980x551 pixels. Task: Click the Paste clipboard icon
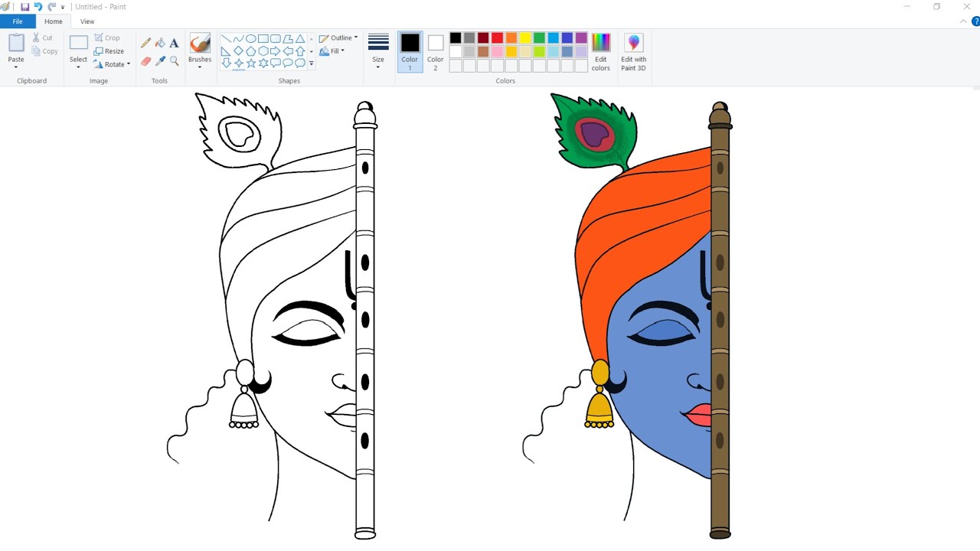16,44
